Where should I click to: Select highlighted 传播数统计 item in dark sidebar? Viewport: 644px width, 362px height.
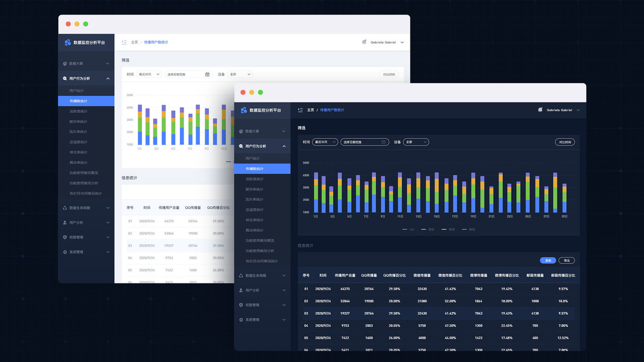click(x=262, y=169)
